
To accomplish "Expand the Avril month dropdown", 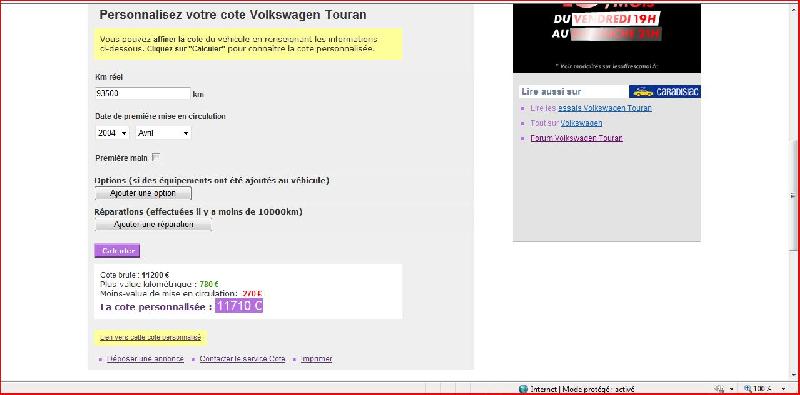I will point(164,133).
